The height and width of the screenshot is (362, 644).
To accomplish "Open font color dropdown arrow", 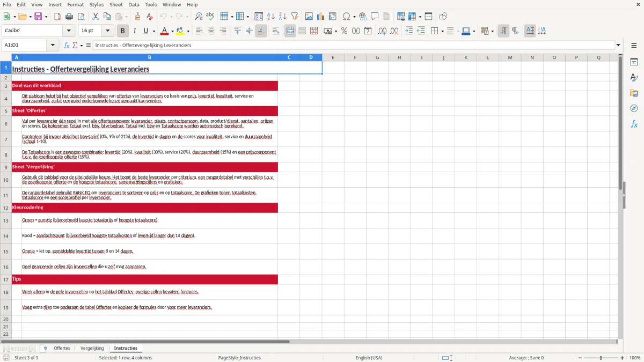I will [172, 31].
